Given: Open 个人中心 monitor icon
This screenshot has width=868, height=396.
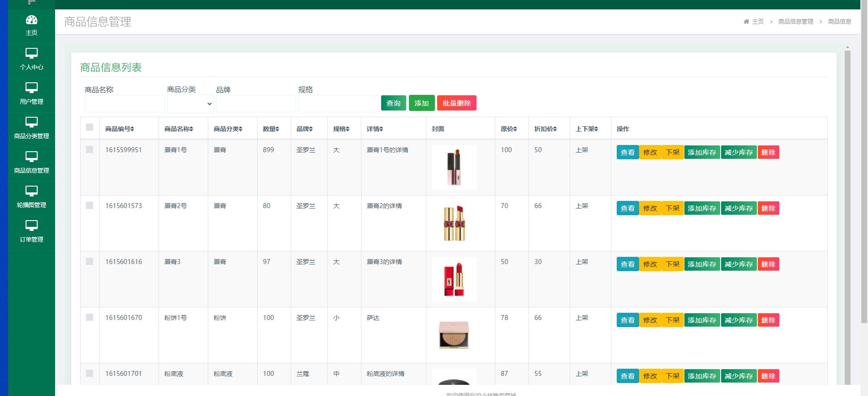Looking at the screenshot, I should [31, 53].
